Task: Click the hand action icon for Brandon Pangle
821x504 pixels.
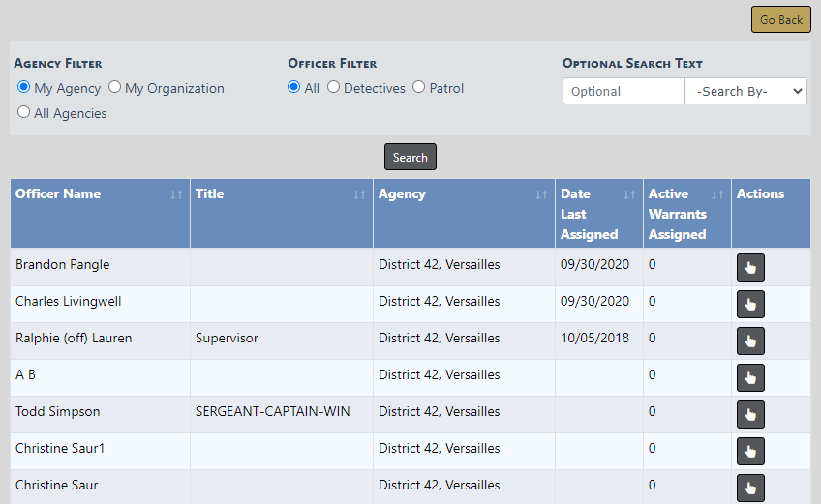Action: click(750, 268)
